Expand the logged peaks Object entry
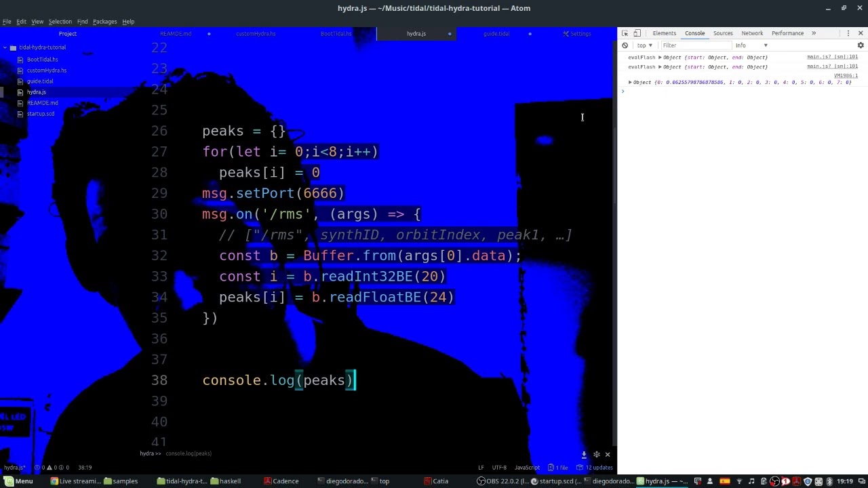The width and height of the screenshot is (868, 488). click(x=630, y=82)
